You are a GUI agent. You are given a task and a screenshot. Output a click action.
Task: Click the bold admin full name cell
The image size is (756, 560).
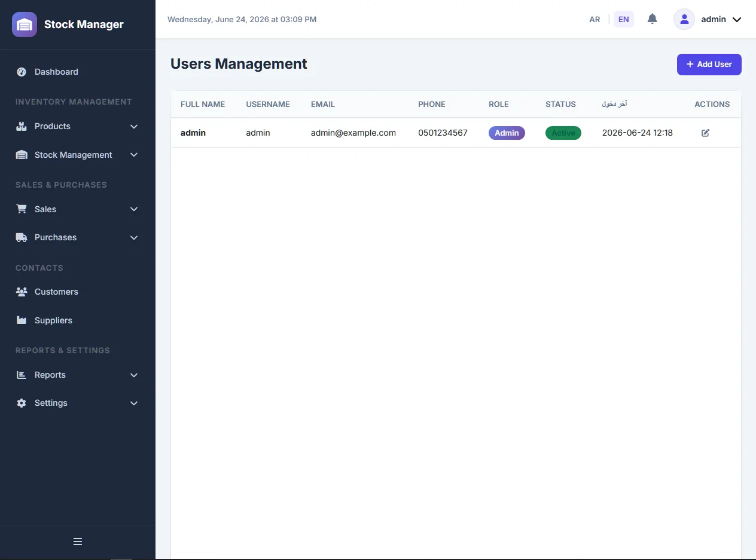[193, 133]
